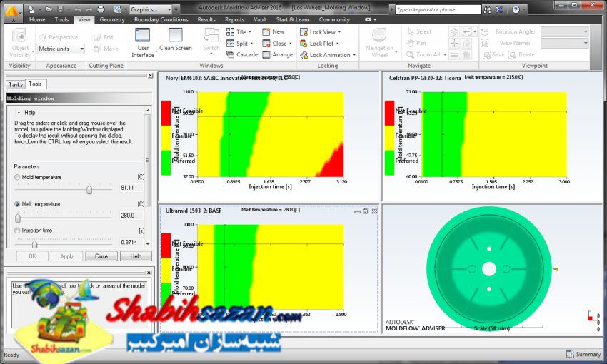Image resolution: width=607 pixels, height=364 pixels.
Task: Click the Close button in Molding window
Action: point(101,256)
